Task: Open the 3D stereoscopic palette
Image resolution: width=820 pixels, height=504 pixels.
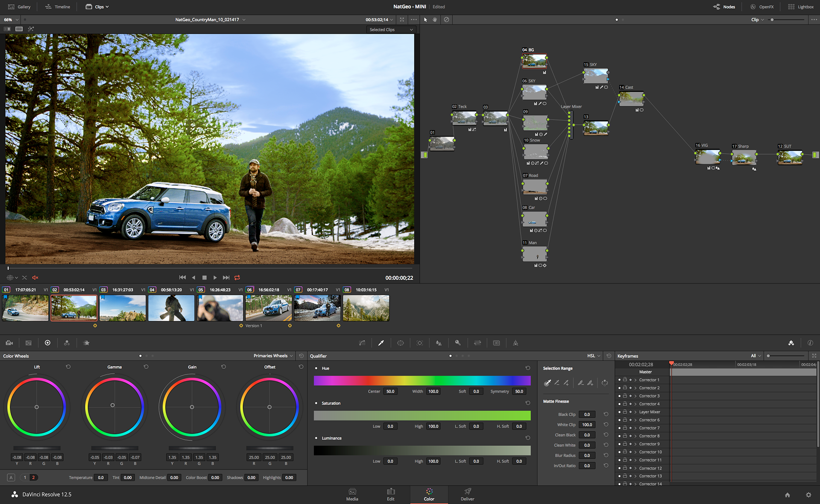Action: [496, 343]
